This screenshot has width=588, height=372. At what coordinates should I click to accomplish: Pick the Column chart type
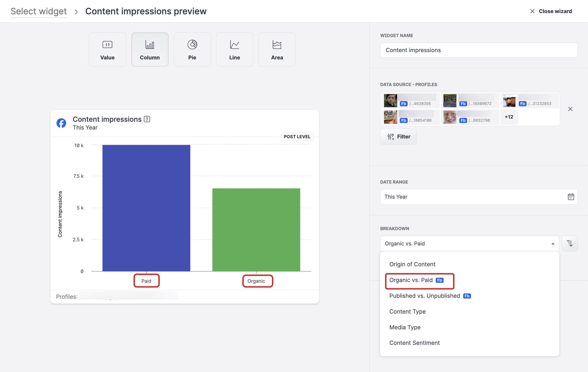[150, 49]
